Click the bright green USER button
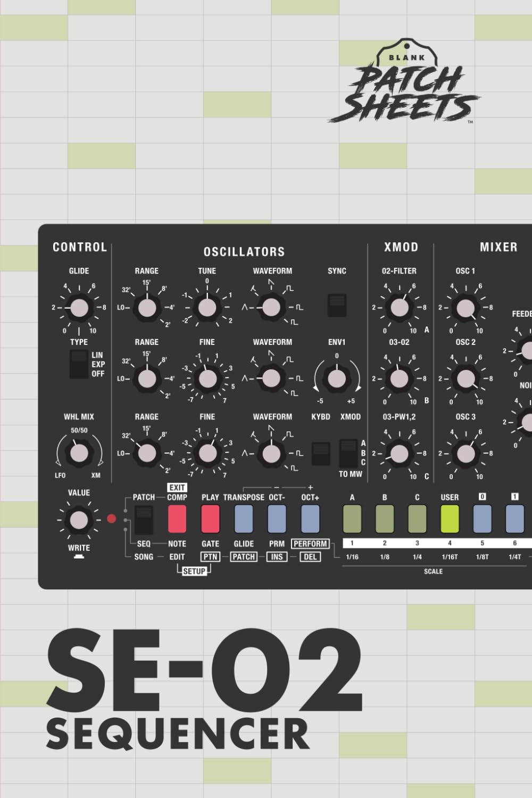This screenshot has width=532, height=798. 450,519
